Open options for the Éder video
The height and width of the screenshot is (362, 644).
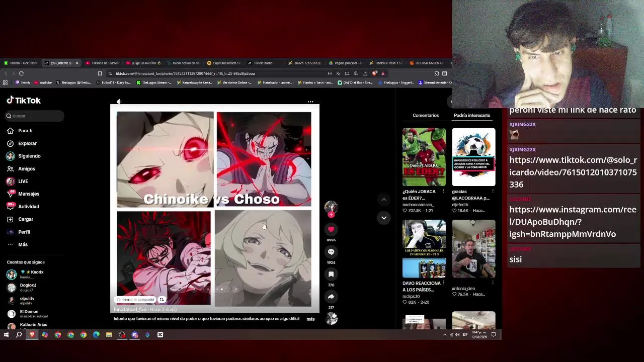pyautogui.click(x=443, y=192)
